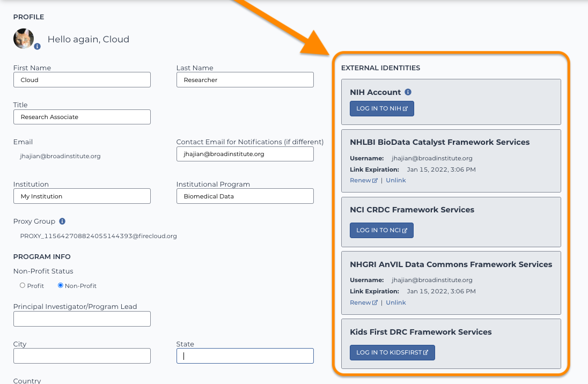Renew the NHLBI BioData Catalyst link
The image size is (588, 384).
[x=363, y=180]
